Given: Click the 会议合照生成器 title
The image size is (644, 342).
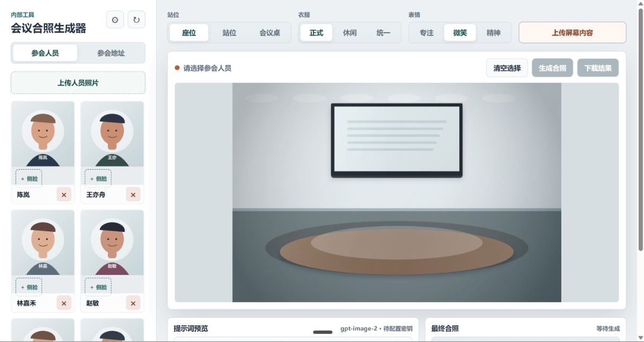Looking at the screenshot, I should (x=48, y=28).
